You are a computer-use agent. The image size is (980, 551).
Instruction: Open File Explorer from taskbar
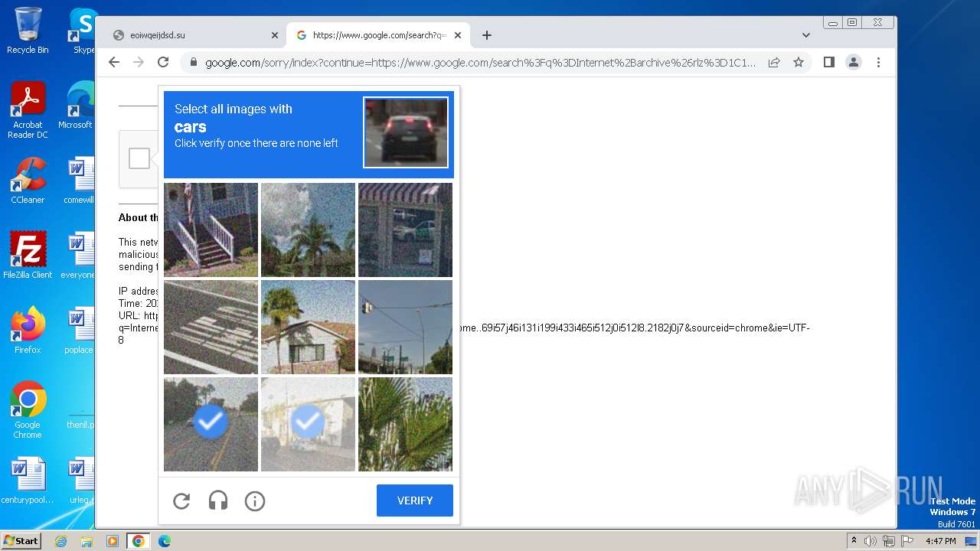pos(87,541)
